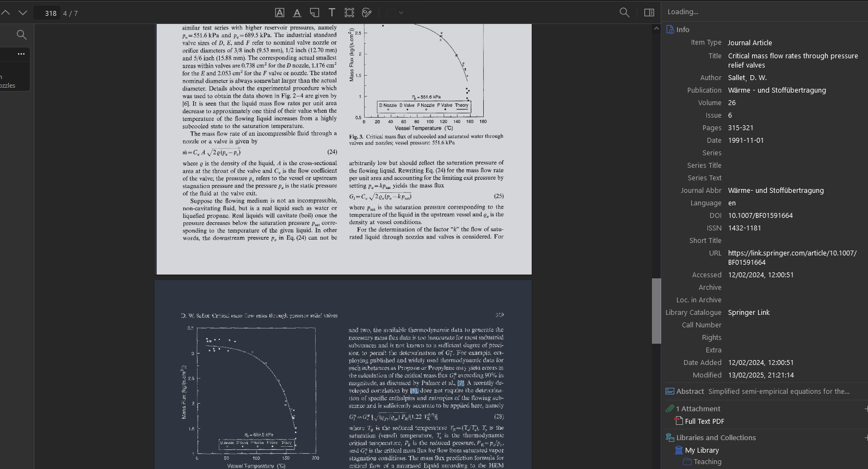This screenshot has height=469, width=868.
Task: Click the Language value en
Action: pyautogui.click(x=732, y=203)
